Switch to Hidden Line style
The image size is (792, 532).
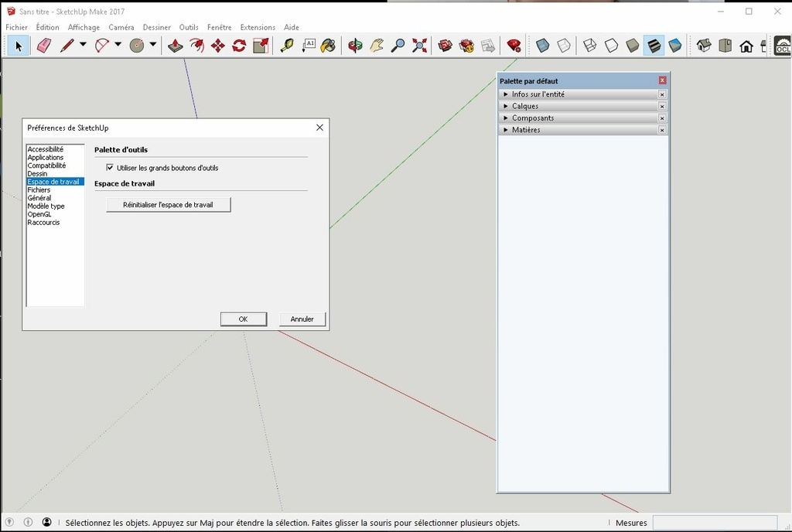(611, 46)
